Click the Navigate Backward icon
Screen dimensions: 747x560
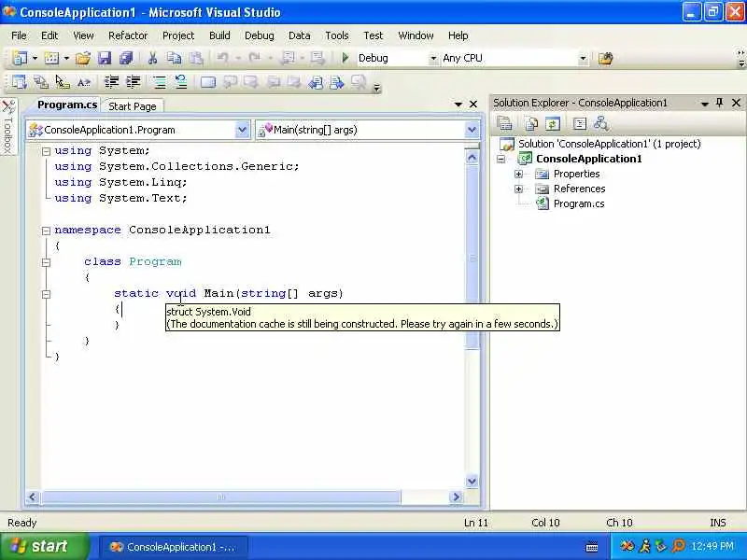289,58
